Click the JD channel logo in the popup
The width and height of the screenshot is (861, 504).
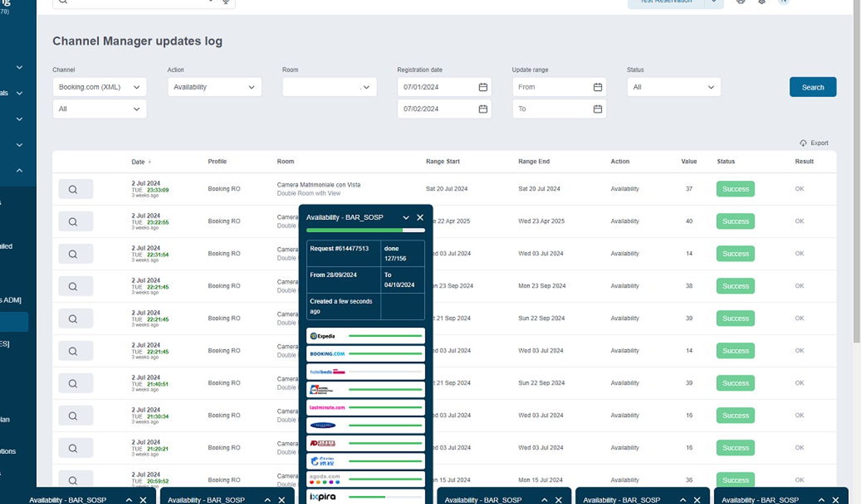point(323,443)
